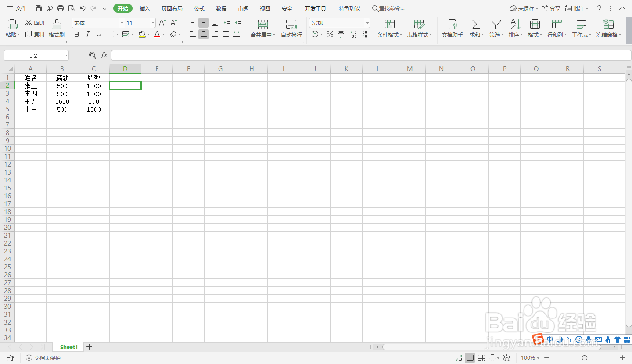Viewport: 632px width, 364px height.
Task: Click the Comment (批注) button
Action: pos(577,8)
